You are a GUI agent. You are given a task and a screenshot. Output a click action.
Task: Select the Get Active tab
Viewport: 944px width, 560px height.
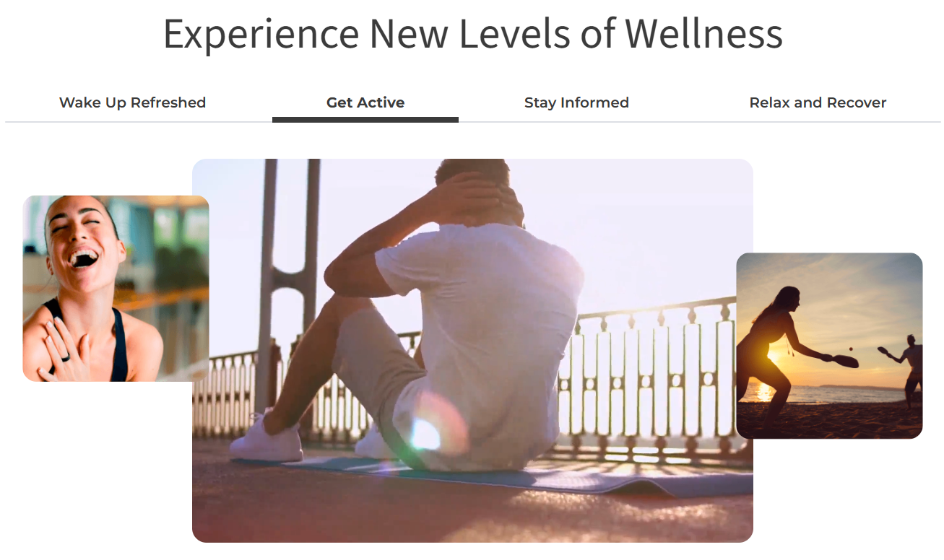[x=365, y=102]
